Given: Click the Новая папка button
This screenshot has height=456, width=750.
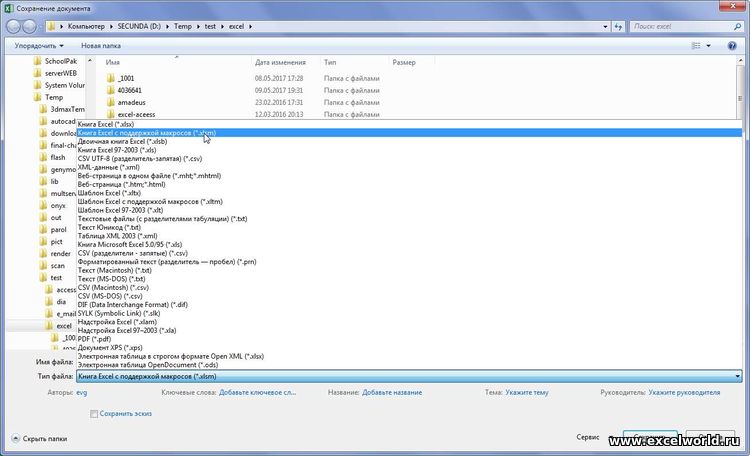Looking at the screenshot, I should pos(100,46).
